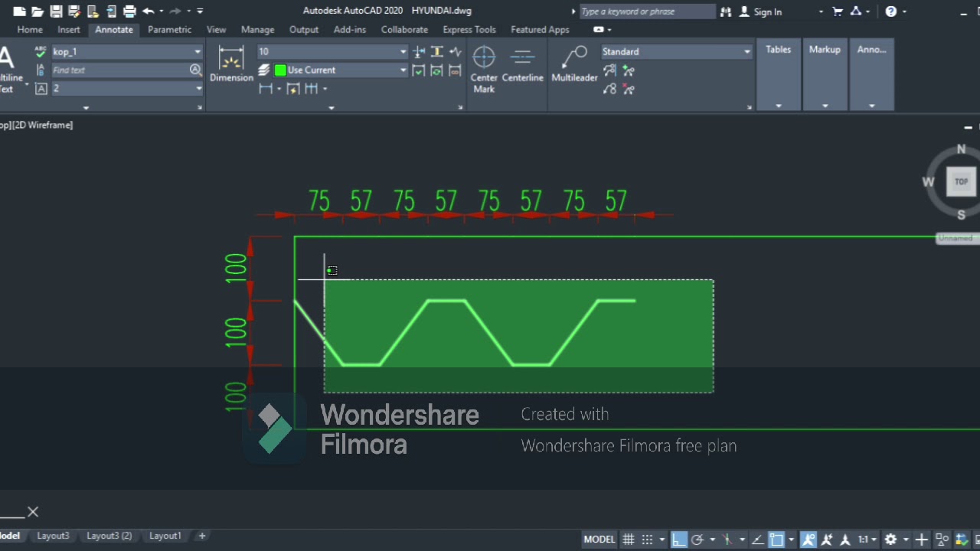
Task: Open Workspace Switching gear
Action: click(x=890, y=539)
